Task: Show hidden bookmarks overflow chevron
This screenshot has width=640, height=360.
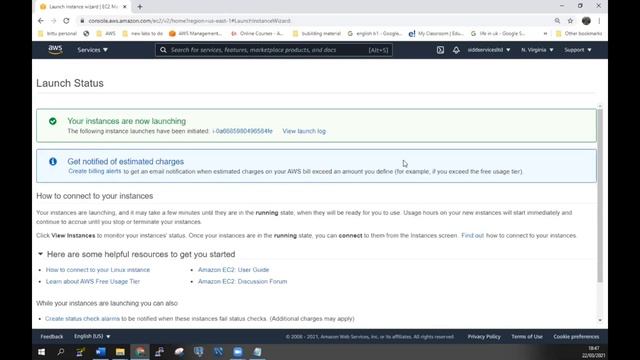Action: tap(545, 33)
